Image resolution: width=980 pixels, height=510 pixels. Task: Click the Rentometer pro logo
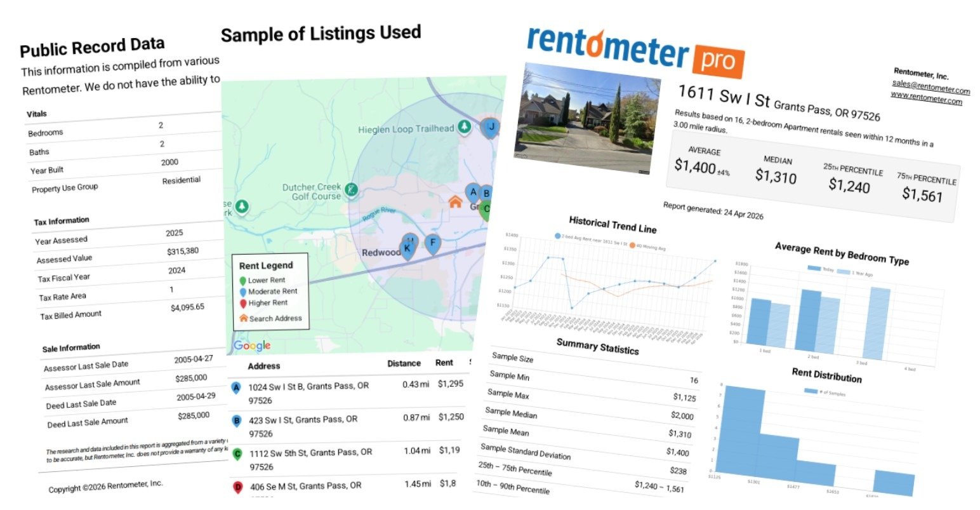[x=635, y=53]
